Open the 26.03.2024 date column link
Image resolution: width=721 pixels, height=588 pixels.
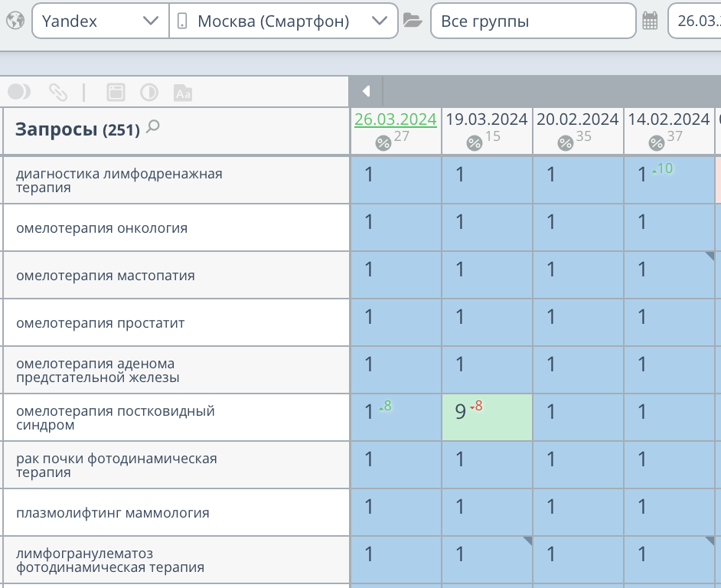[x=395, y=119]
